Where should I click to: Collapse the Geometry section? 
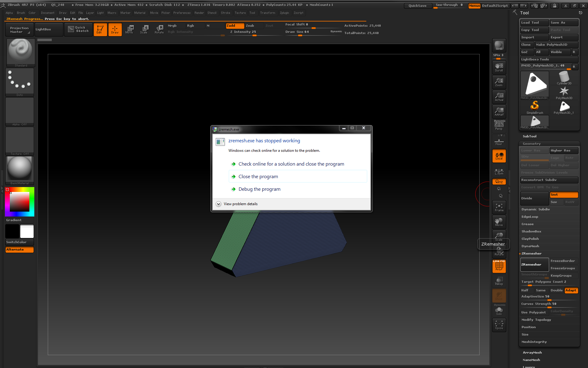tap(532, 144)
